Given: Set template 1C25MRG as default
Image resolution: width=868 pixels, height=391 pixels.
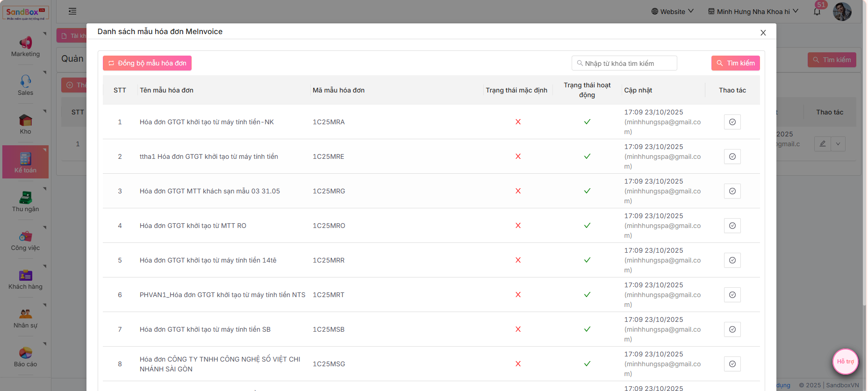Looking at the screenshot, I should [732, 191].
